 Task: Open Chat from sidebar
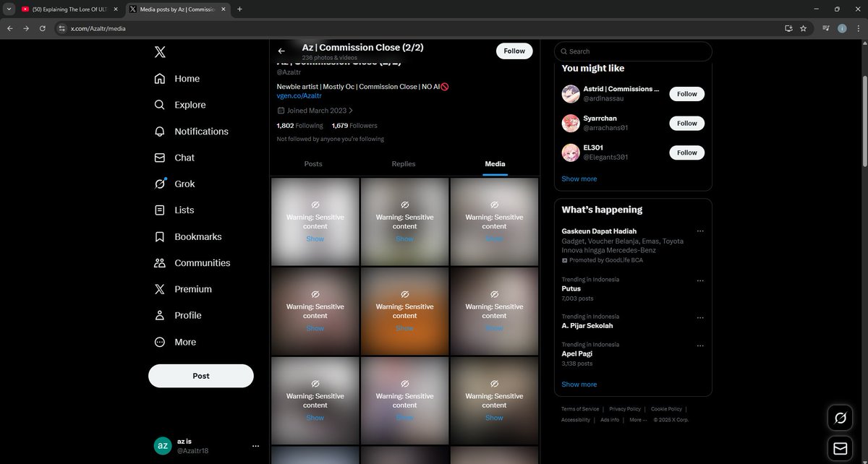point(175,158)
